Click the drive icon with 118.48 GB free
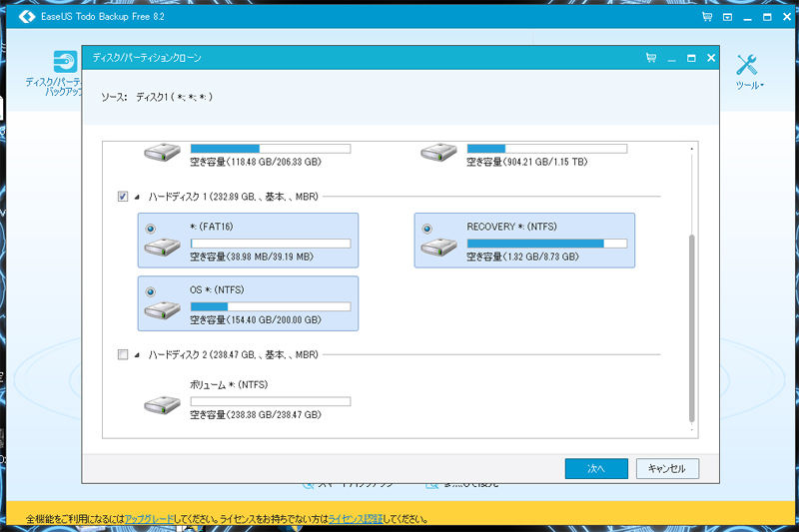The width and height of the screenshot is (799, 532). [x=162, y=153]
